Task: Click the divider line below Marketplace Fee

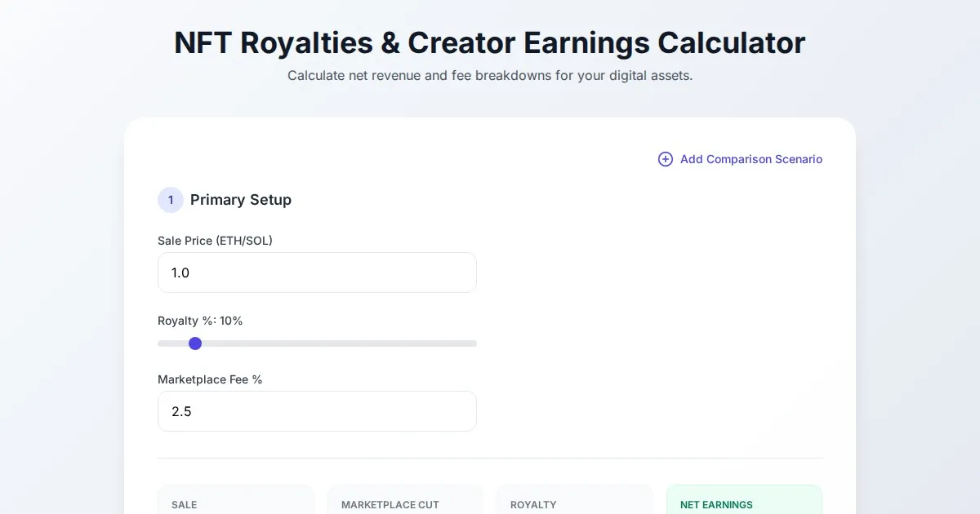Action: (490, 458)
